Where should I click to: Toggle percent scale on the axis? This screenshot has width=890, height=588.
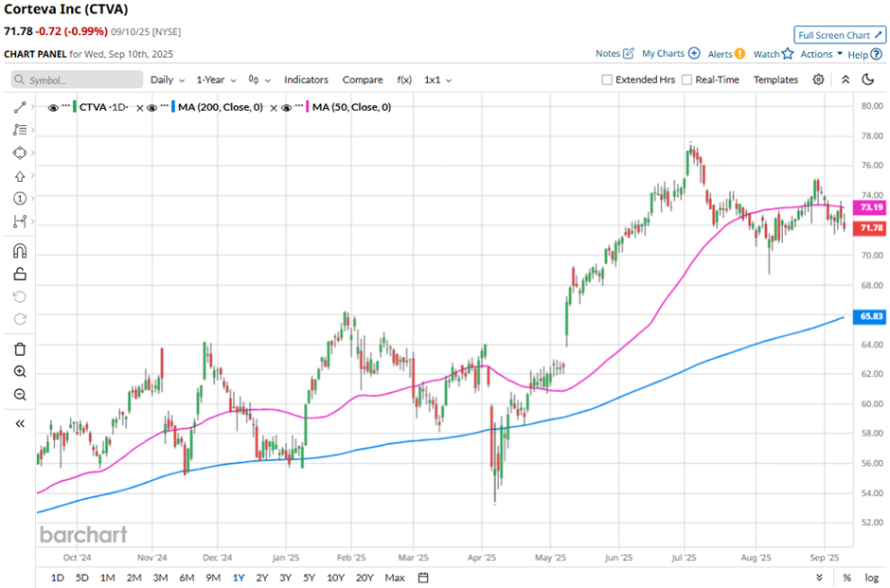point(846,578)
